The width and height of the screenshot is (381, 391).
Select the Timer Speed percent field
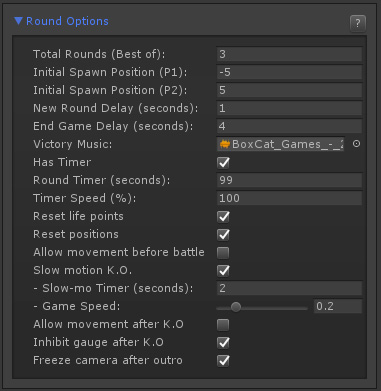click(x=289, y=198)
